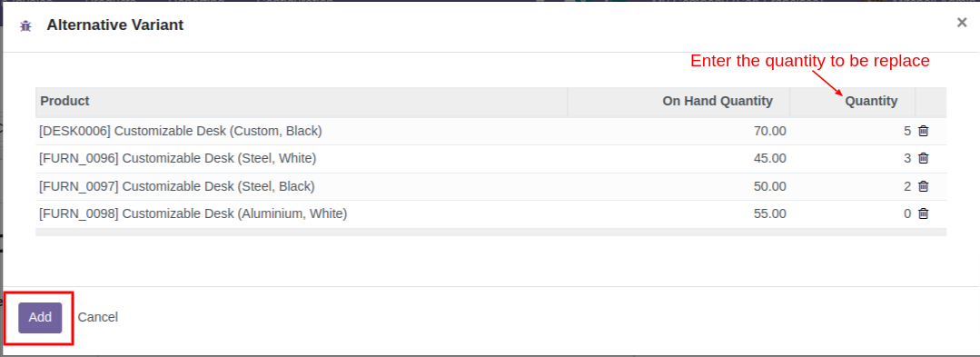The height and width of the screenshot is (357, 980).
Task: Edit quantity 3 for FURN_0096 desk
Action: click(853, 159)
